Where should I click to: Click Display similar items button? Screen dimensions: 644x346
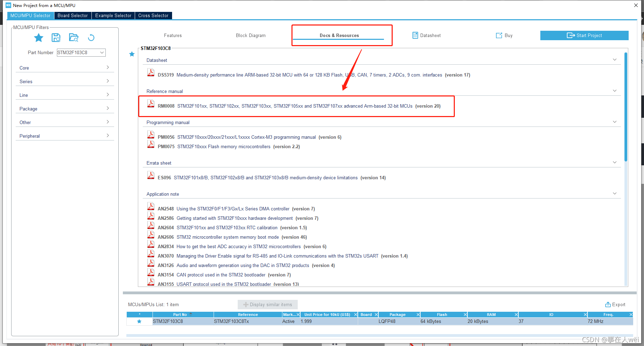pyautogui.click(x=268, y=305)
